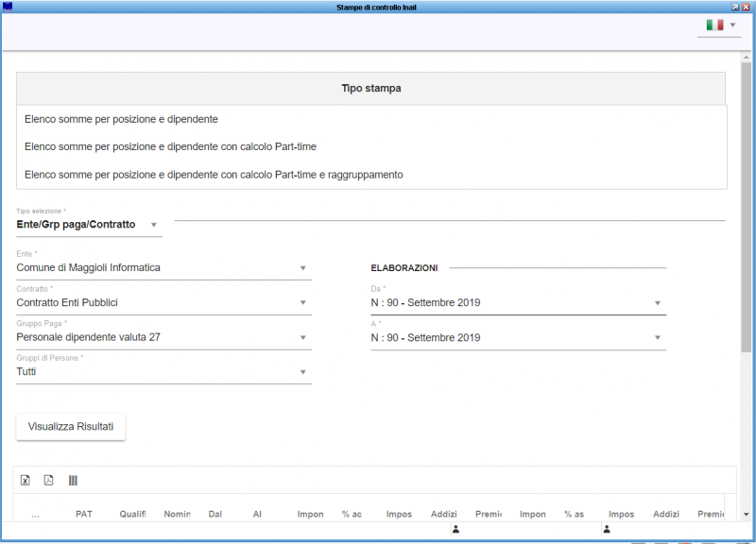
Task: Click the PAT column header
Action: tap(84, 515)
